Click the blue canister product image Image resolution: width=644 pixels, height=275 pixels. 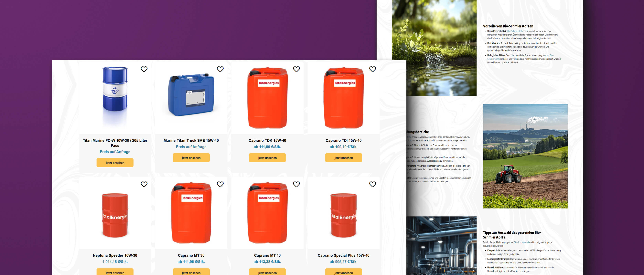pyautogui.click(x=191, y=95)
